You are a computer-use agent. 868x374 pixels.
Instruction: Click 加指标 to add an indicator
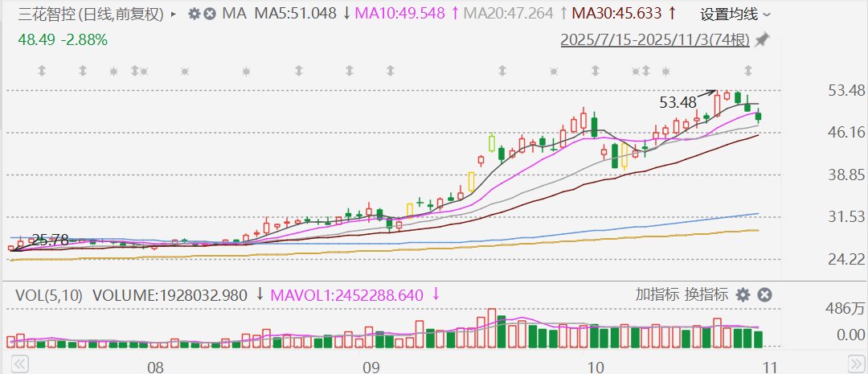tap(657, 294)
